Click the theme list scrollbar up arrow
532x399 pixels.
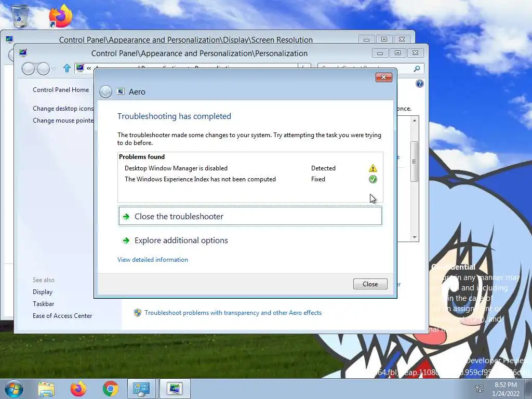coord(414,121)
